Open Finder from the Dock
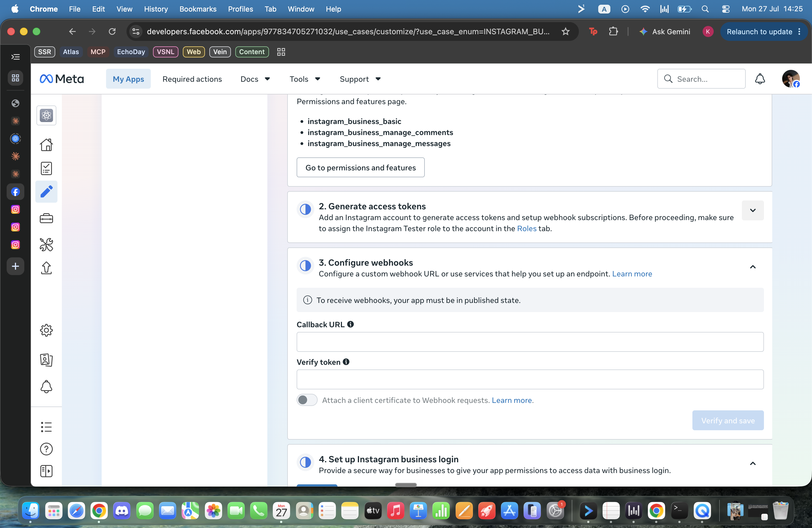Viewport: 812px width, 528px height. (x=30, y=511)
